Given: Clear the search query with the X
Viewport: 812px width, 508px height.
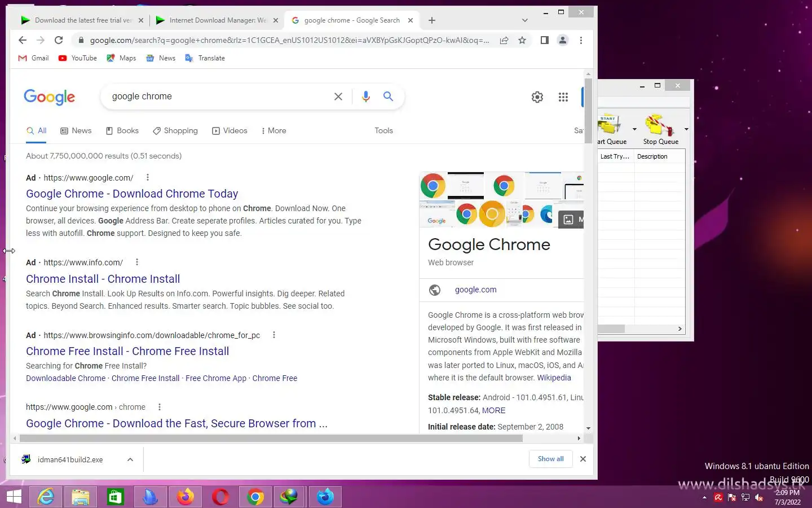Looking at the screenshot, I should click(338, 97).
